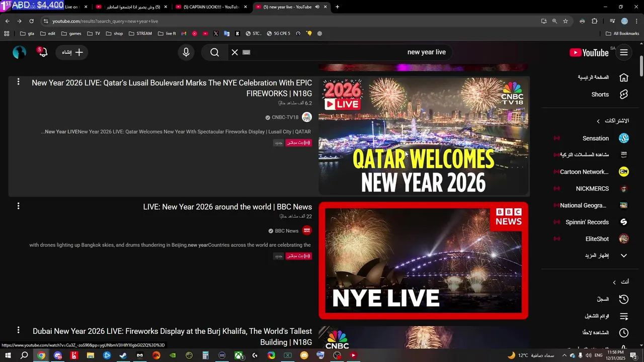Open the browser extensions puzzle icon
This screenshot has width=644, height=362.
[x=594, y=21]
